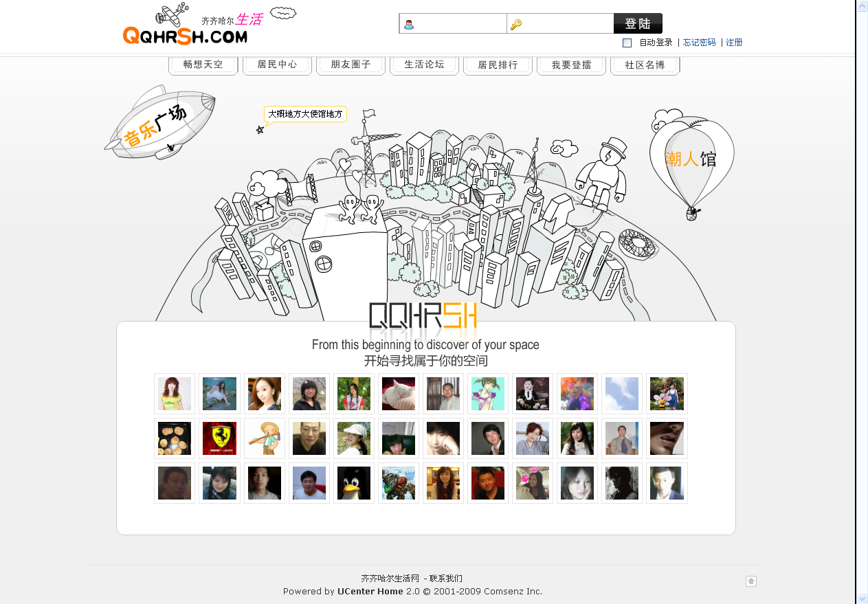This screenshot has width=868, height=604.
Task: Open the close-up lips avatar
Action: pyautogui.click(x=666, y=438)
